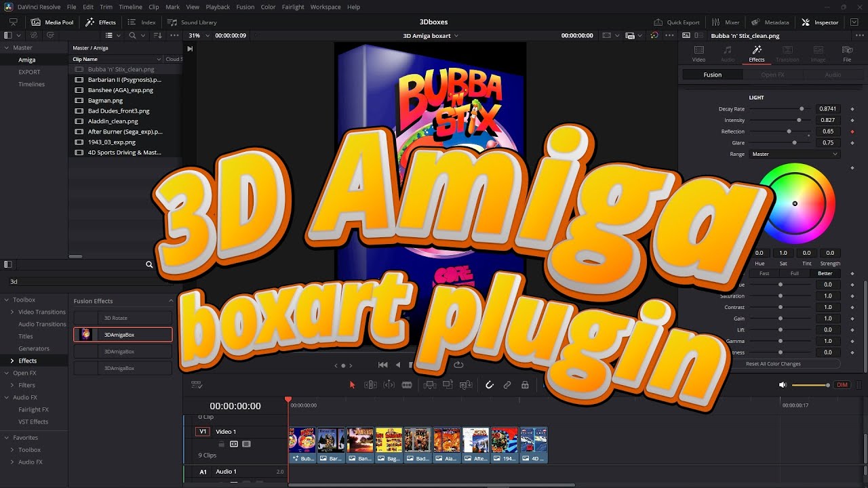The image size is (868, 488).
Task: Open the Fusion menu
Action: pos(245,7)
